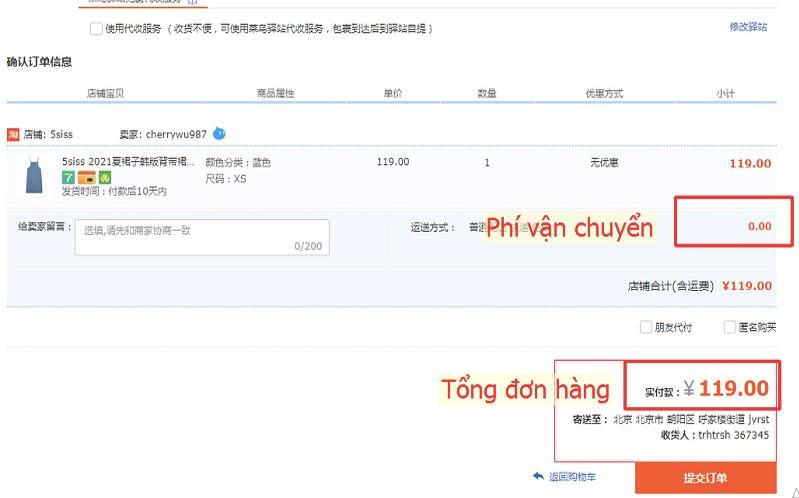Open the 5siss 2021 dress product title link

[128, 162]
